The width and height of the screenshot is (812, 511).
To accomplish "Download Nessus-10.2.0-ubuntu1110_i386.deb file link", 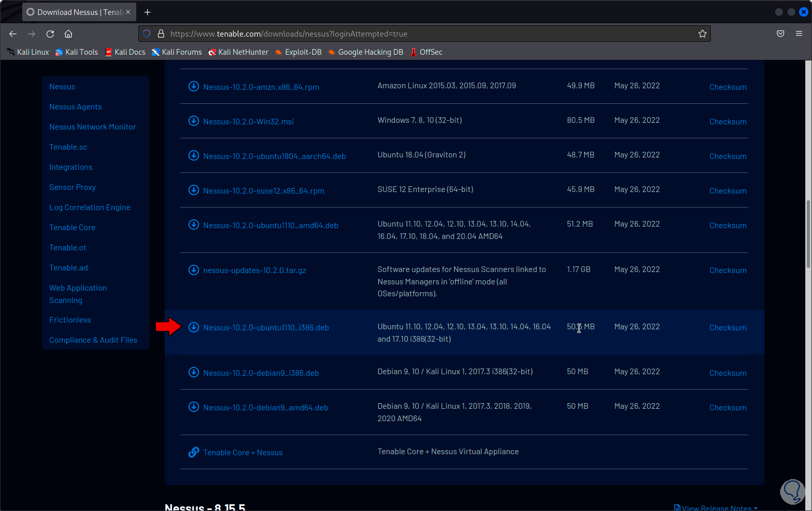I will [266, 328].
